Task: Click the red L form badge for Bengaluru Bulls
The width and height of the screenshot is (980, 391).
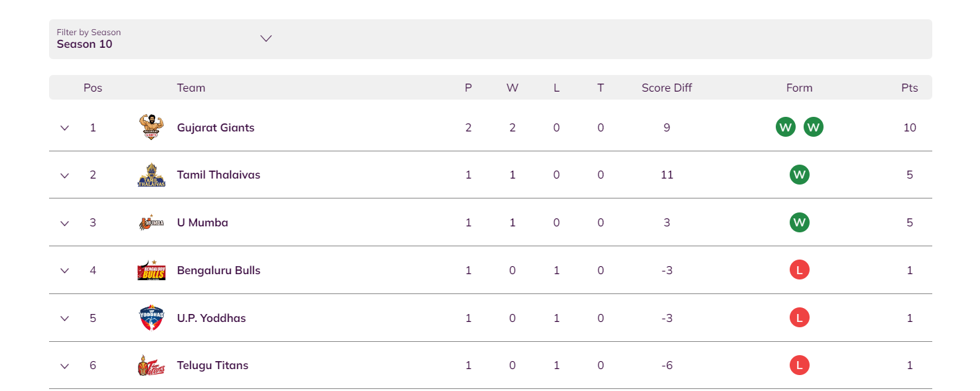Action: pos(800,270)
